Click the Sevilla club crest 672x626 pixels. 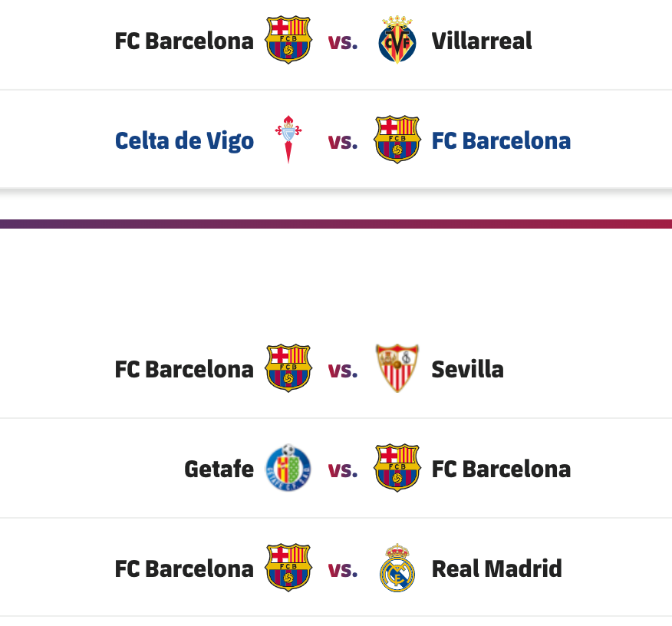397,368
